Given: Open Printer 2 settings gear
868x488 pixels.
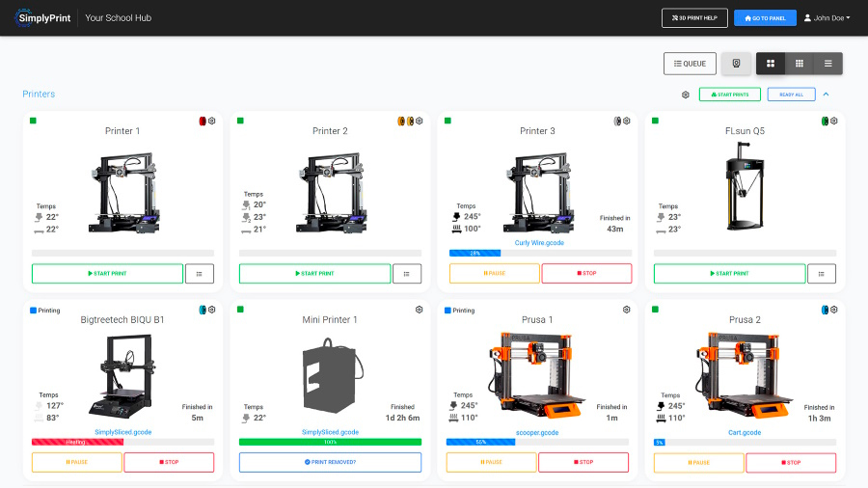Looking at the screenshot, I should coord(420,121).
